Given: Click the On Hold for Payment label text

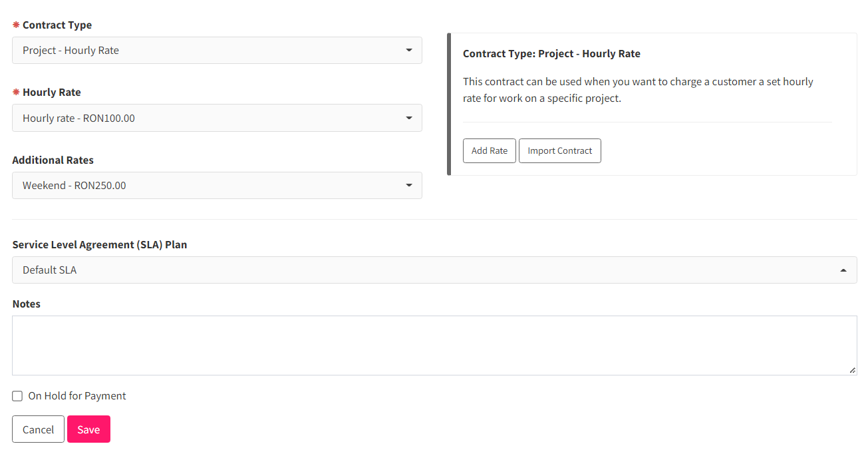Looking at the screenshot, I should point(77,395).
